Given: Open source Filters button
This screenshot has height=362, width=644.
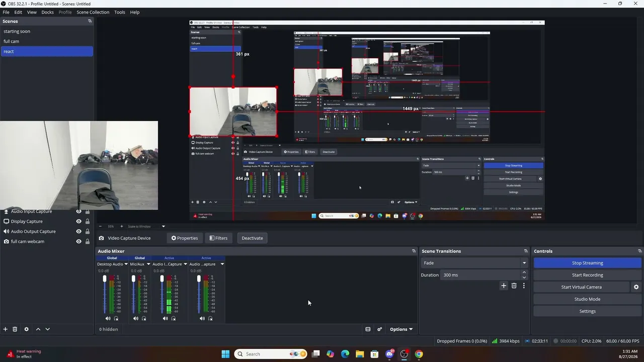Looking at the screenshot, I should point(218,238).
